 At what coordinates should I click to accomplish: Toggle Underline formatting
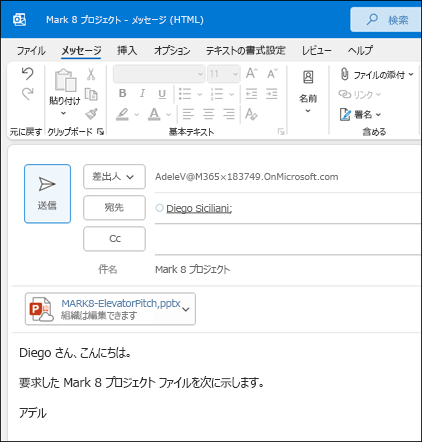pyautogui.click(x=162, y=94)
